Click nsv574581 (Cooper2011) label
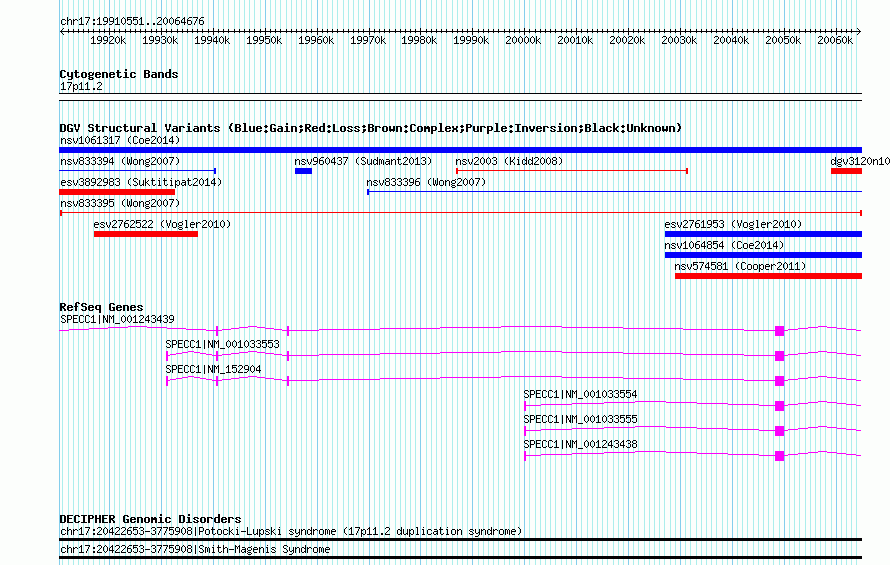Viewport: 890px width, 565px height. (x=740, y=266)
